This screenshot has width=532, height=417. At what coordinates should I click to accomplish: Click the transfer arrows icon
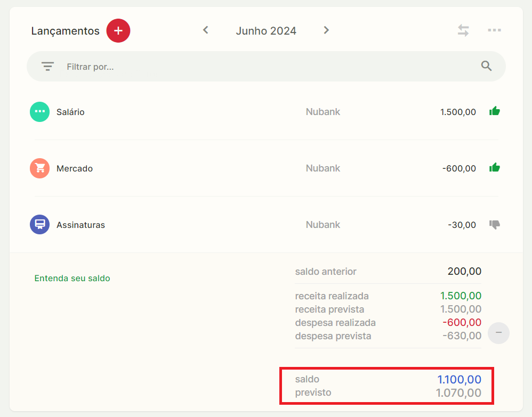click(x=463, y=30)
